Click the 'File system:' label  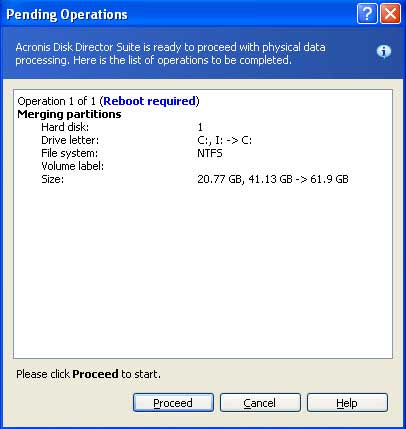click(x=70, y=153)
